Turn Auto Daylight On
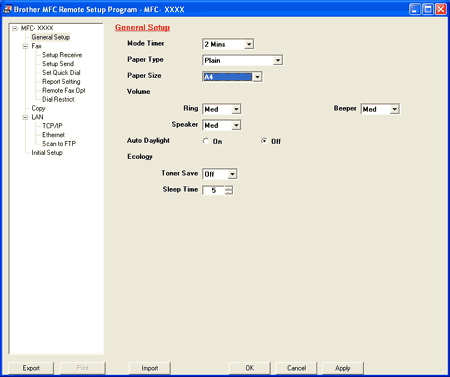Image resolution: width=450 pixels, height=377 pixels. point(206,141)
